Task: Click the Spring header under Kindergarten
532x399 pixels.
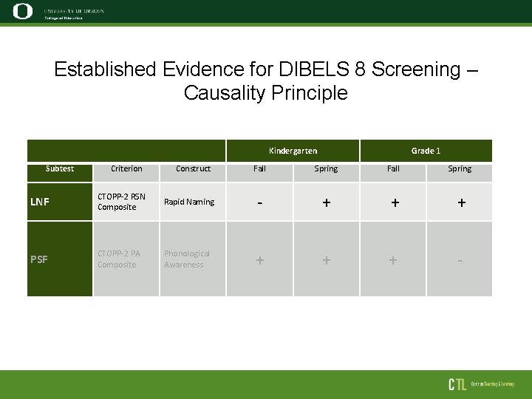Action: [x=327, y=173]
